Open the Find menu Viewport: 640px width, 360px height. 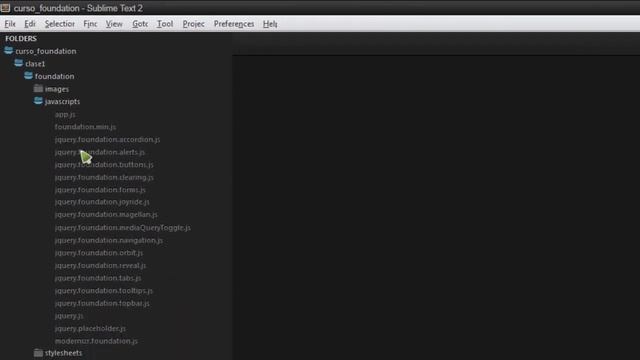[x=90, y=24]
